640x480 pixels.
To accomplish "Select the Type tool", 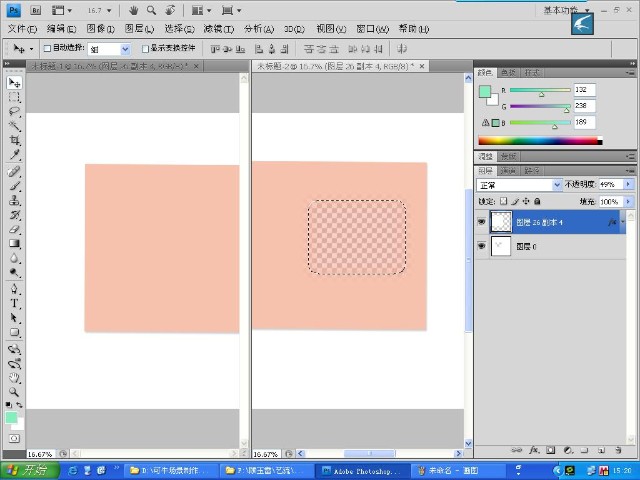I will 15,302.
